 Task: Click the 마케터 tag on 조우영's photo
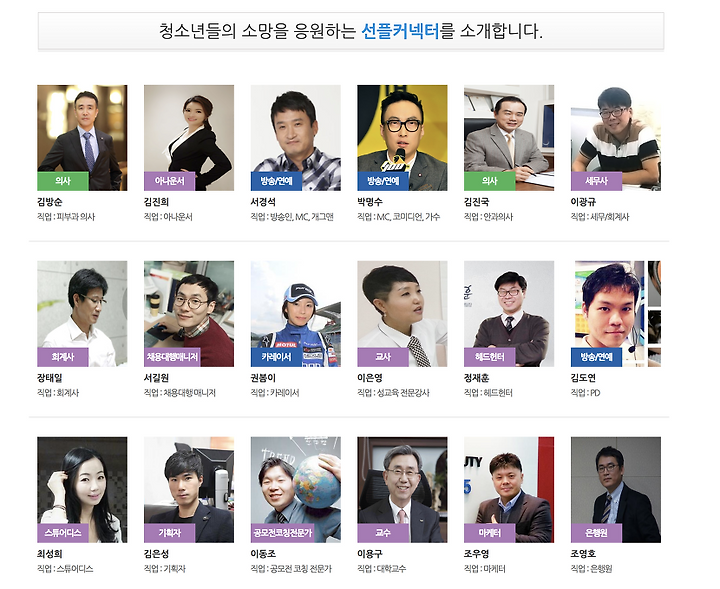pos(489,533)
